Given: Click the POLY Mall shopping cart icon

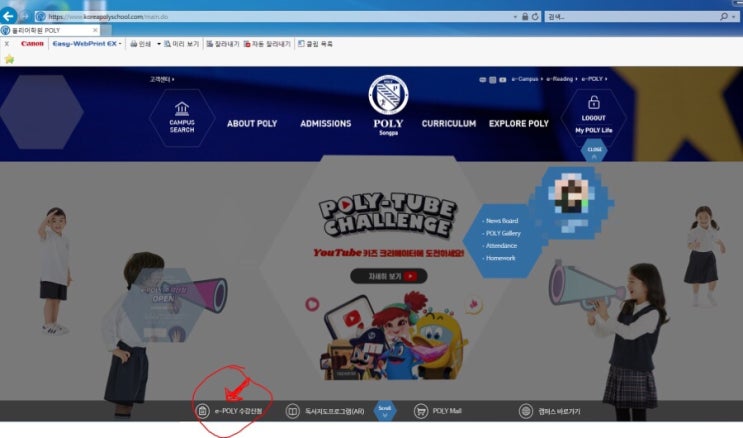Looking at the screenshot, I should [x=421, y=411].
